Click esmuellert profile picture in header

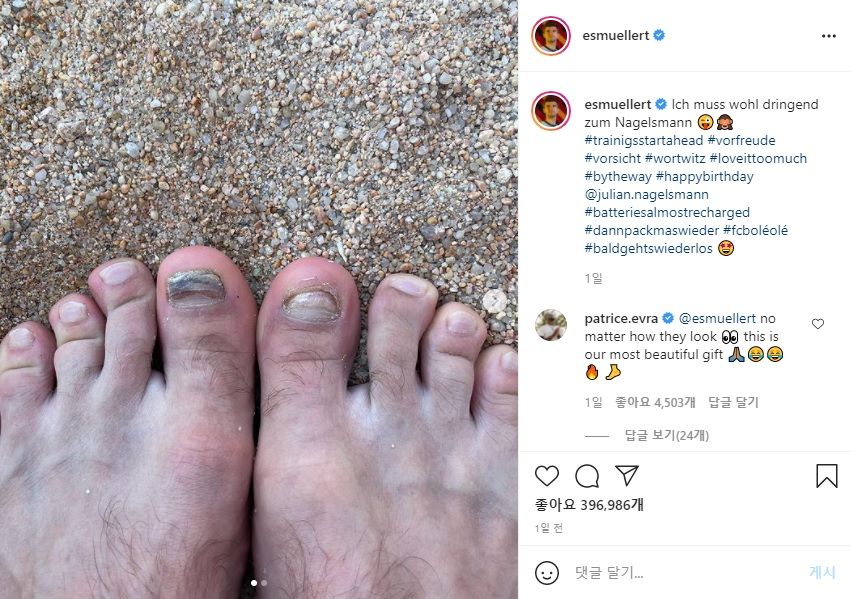551,36
